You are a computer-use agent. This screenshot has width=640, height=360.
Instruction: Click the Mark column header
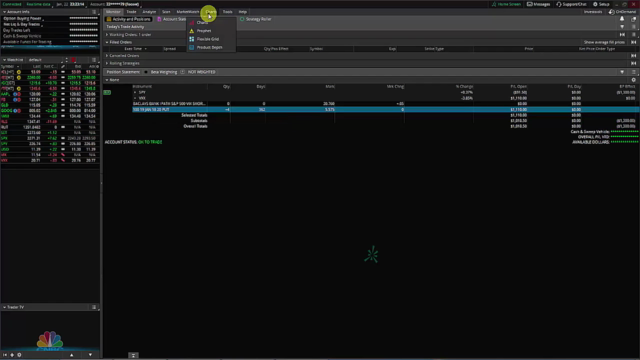click(x=330, y=87)
